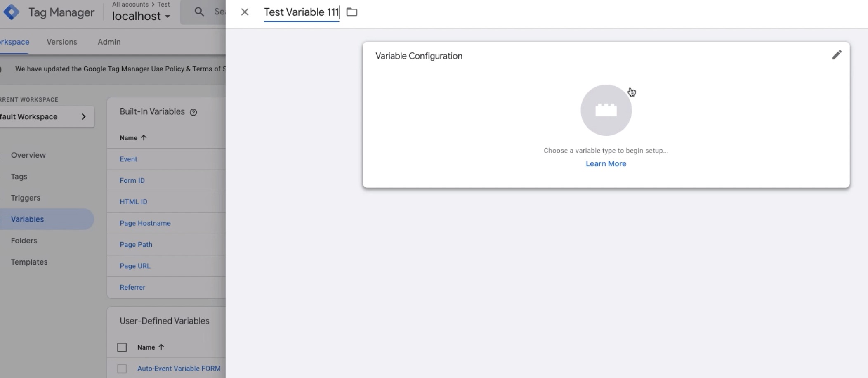Click the Test Variable 111 name field
The width and height of the screenshot is (868, 378).
point(301,12)
